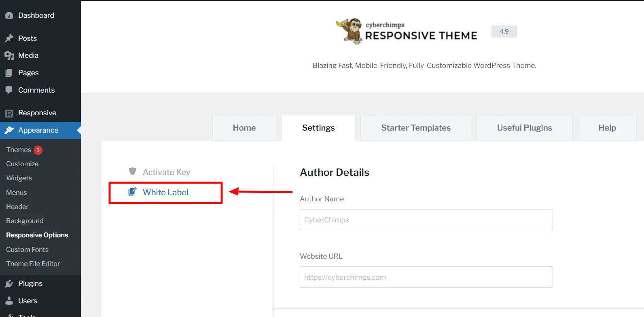Open the Starter Templates tab
644x317 pixels.
[x=416, y=128]
